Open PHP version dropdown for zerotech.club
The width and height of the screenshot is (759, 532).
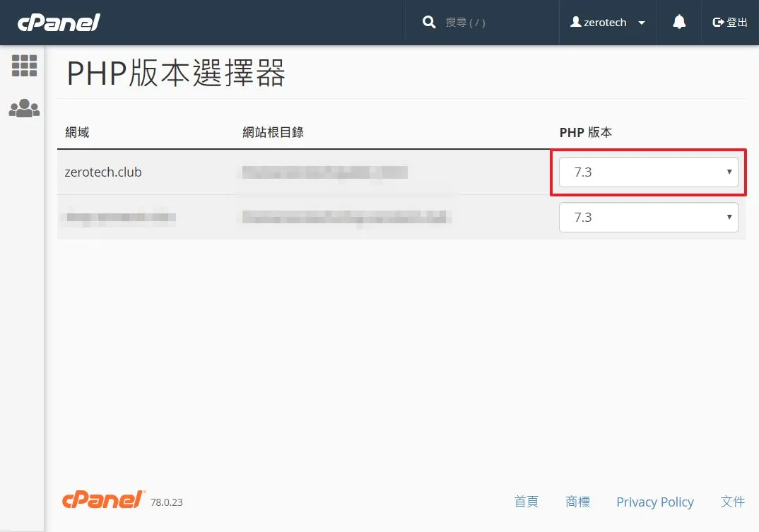(x=648, y=172)
